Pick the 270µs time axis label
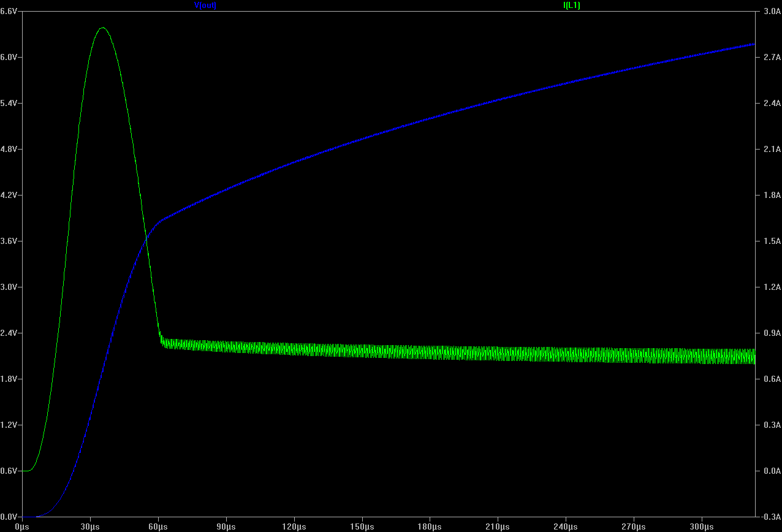The image size is (782, 532). coord(634,527)
